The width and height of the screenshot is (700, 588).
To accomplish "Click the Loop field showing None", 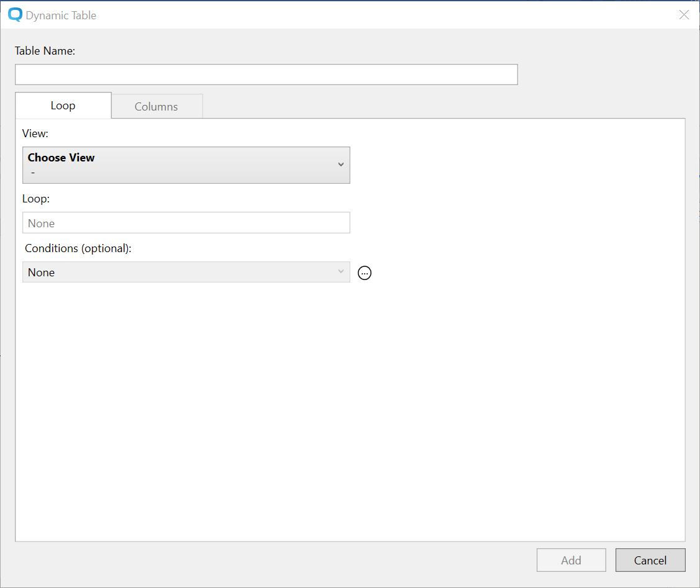I will 186,223.
